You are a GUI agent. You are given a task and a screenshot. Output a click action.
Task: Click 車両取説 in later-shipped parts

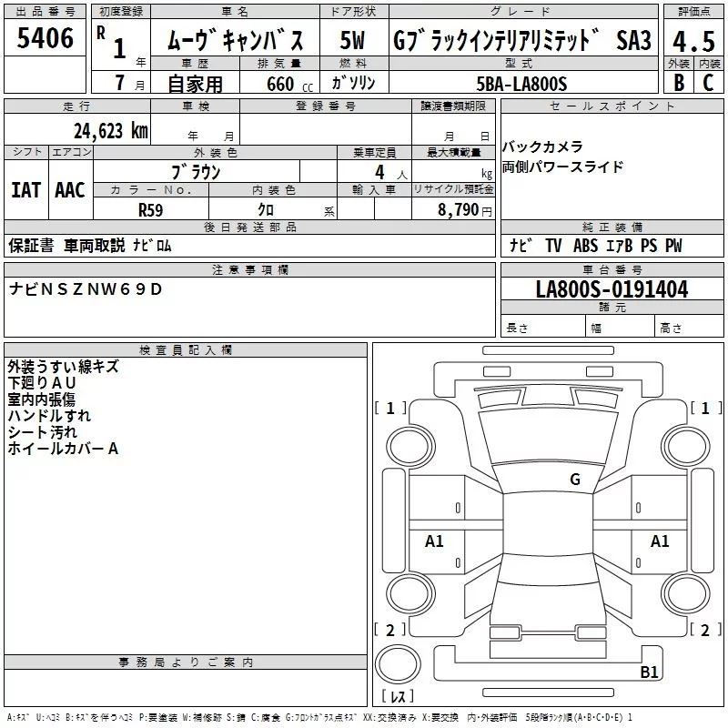click(95, 245)
